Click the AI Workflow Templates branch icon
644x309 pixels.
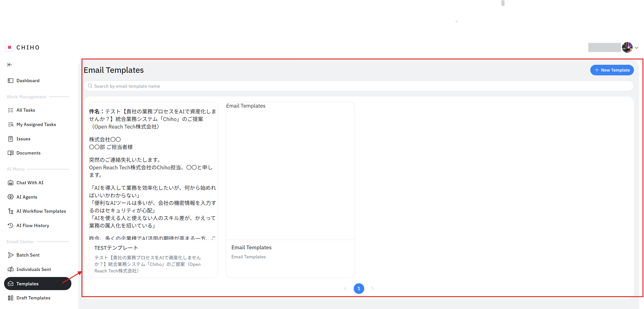point(10,211)
